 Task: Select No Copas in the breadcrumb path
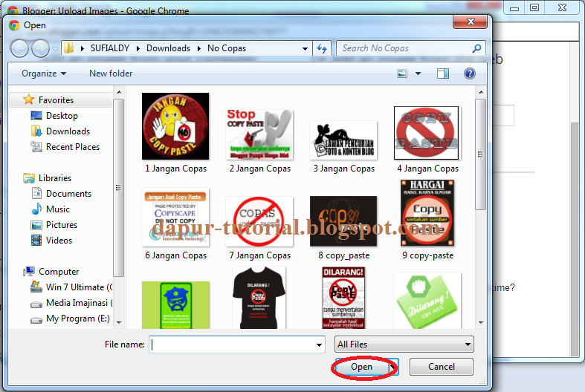pyautogui.click(x=227, y=48)
